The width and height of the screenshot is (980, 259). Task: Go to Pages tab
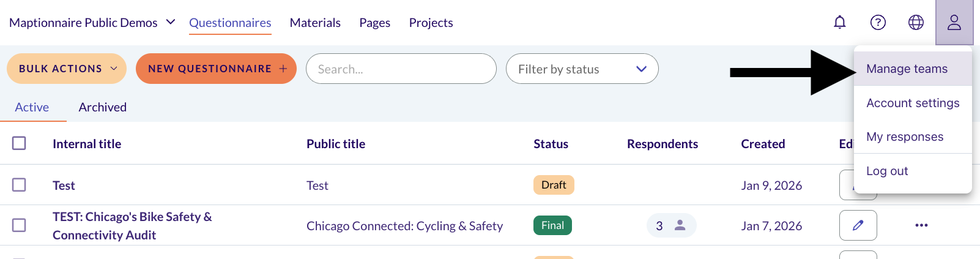pos(374,23)
